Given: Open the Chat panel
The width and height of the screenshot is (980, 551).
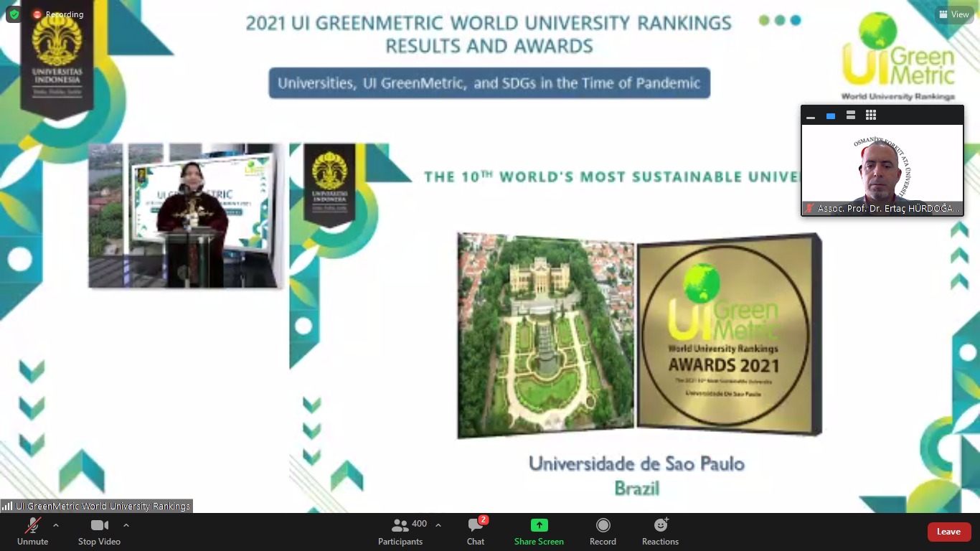Looking at the screenshot, I should coord(476,532).
